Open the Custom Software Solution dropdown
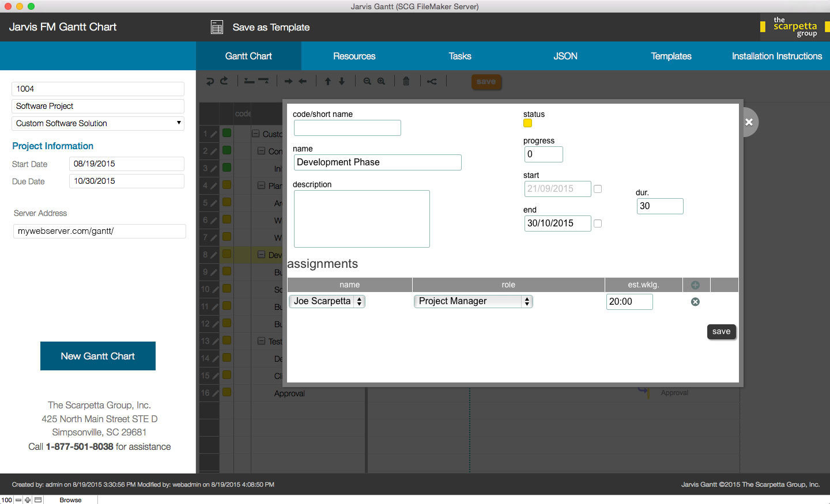This screenshot has width=830, height=504. pyautogui.click(x=98, y=123)
